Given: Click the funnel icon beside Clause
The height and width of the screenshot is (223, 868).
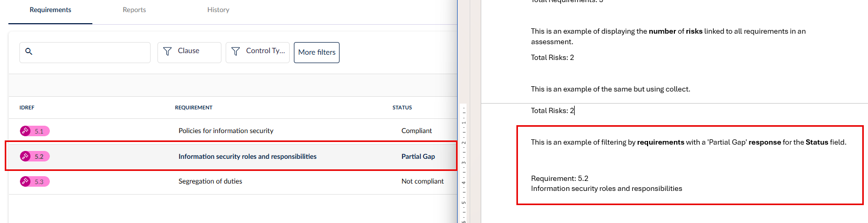Looking at the screenshot, I should 167,51.
